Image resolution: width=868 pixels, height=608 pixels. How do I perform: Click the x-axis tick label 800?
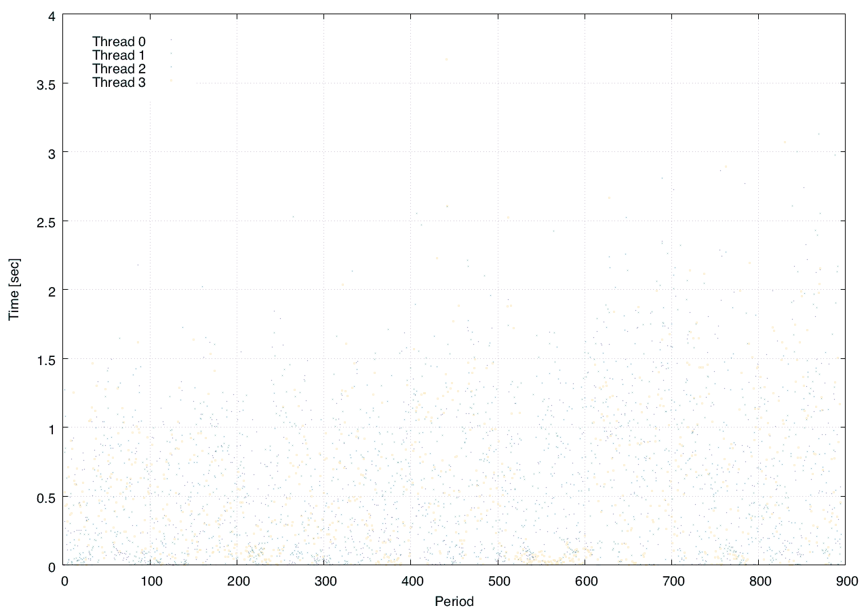pos(759,581)
